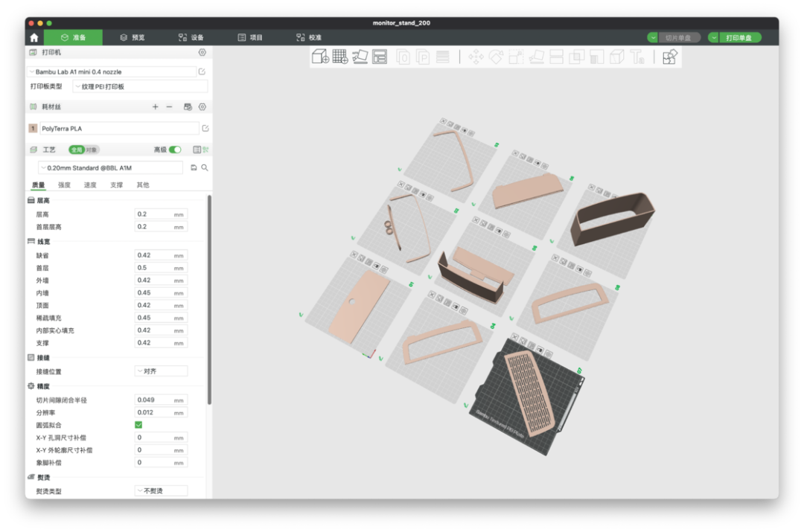Save the 0.20mm Standard process preset
The width and height of the screenshot is (804, 532).
pos(194,167)
